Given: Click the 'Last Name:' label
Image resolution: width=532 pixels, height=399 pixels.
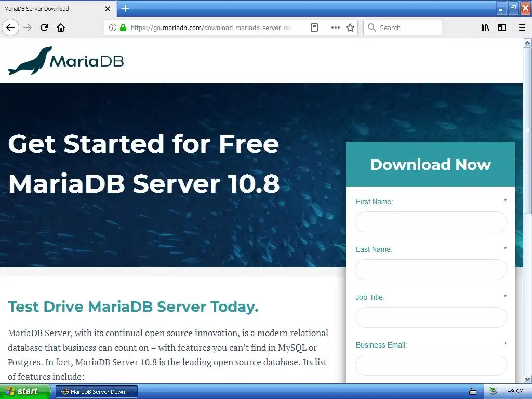Looking at the screenshot, I should 374,249.
